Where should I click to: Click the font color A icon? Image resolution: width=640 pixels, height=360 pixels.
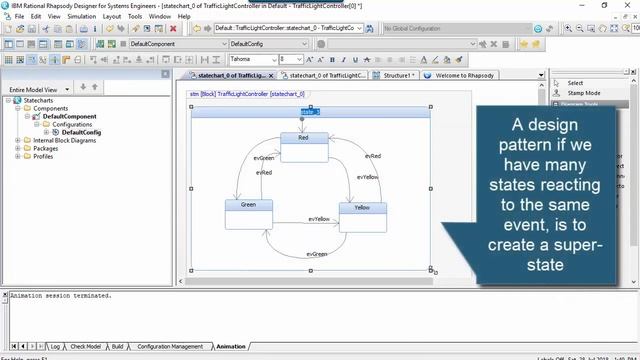[x=424, y=60]
